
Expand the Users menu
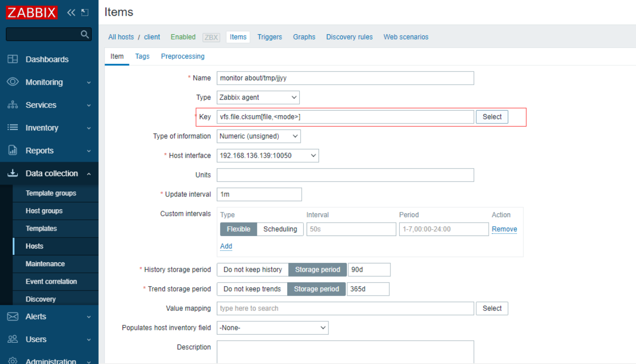[x=89, y=340]
